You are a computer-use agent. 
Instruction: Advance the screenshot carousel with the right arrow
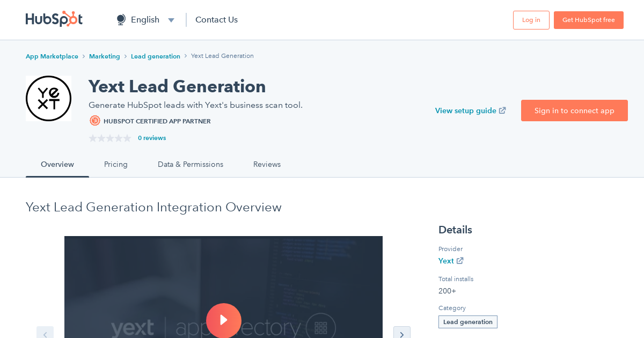(402, 334)
